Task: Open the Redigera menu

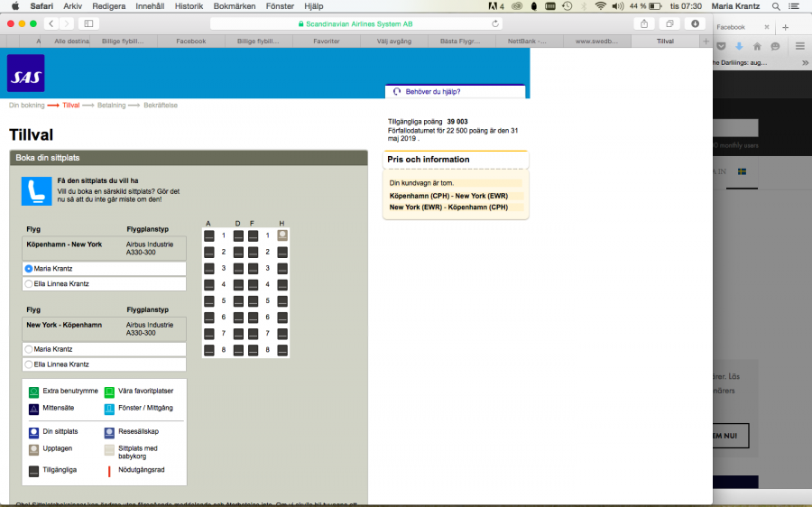Action: pos(109,6)
